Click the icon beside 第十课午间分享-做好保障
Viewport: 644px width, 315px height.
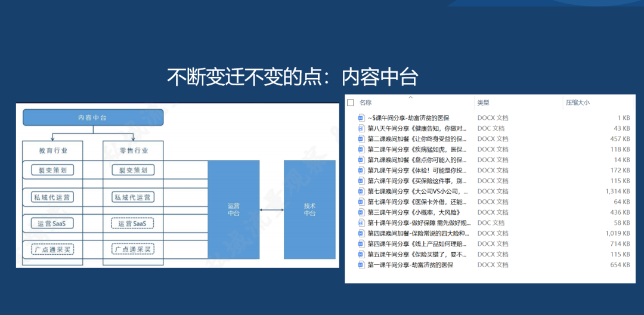(361, 223)
